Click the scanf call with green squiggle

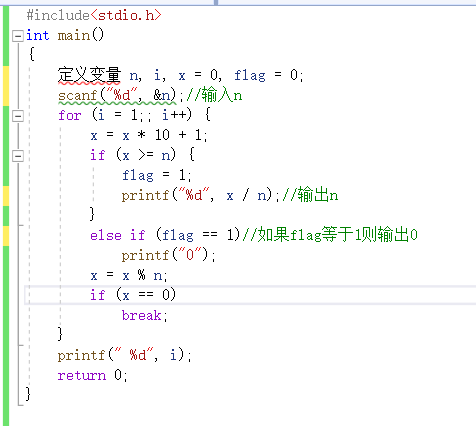(x=117, y=95)
